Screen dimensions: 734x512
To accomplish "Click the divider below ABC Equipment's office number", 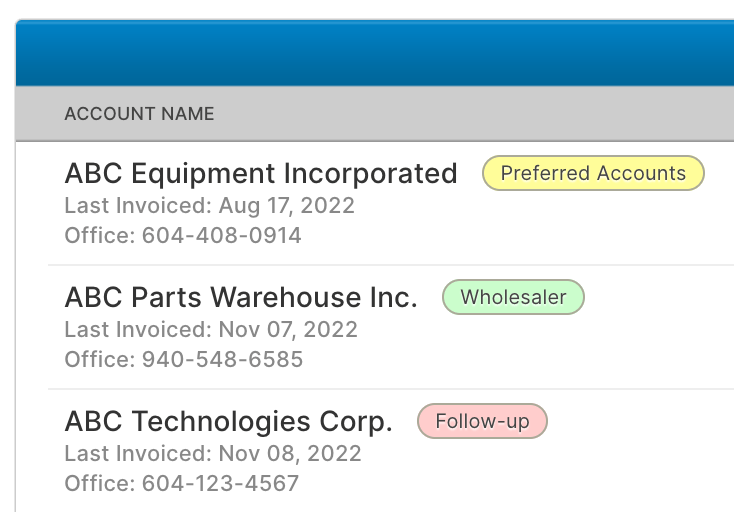I will (x=390, y=265).
